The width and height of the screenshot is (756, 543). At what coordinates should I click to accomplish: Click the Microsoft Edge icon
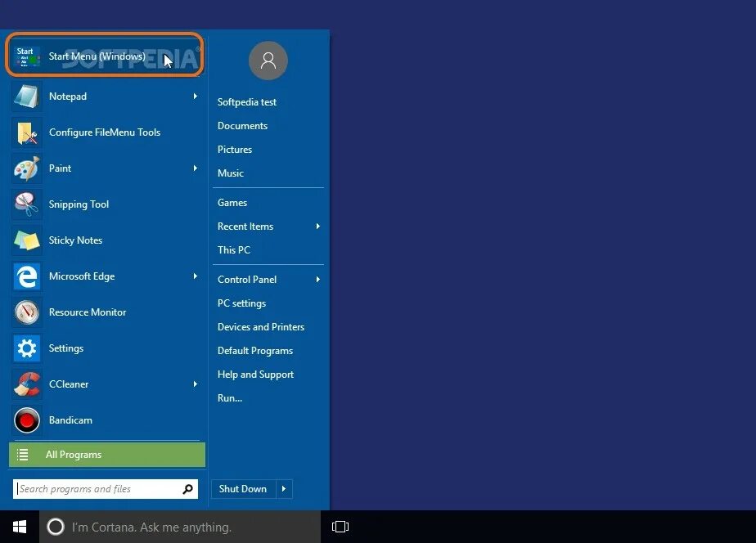click(27, 276)
